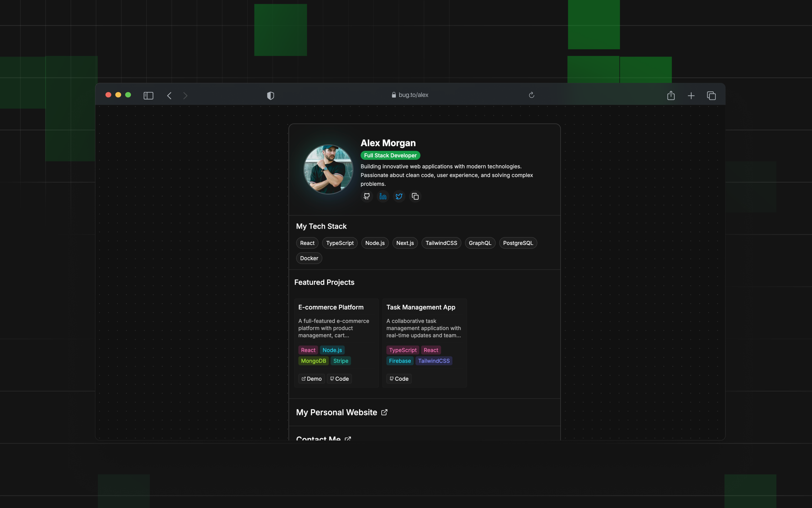Select the Node.js tech stack pill
The height and width of the screenshot is (508, 812).
point(375,243)
